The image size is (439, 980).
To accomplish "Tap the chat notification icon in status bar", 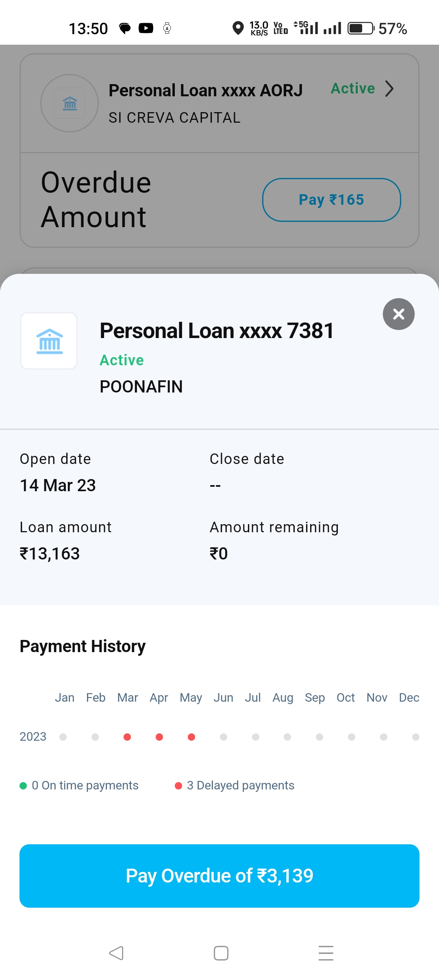I will 125,28.
